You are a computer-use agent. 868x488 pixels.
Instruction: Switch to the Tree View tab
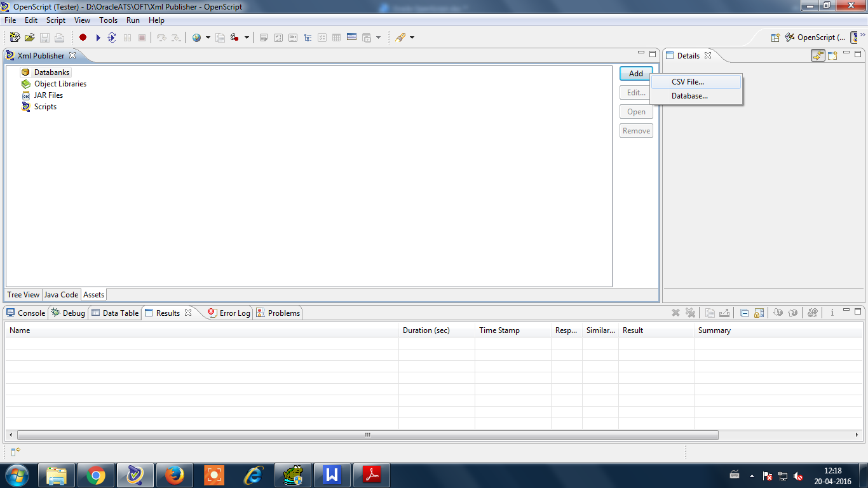[x=24, y=295]
